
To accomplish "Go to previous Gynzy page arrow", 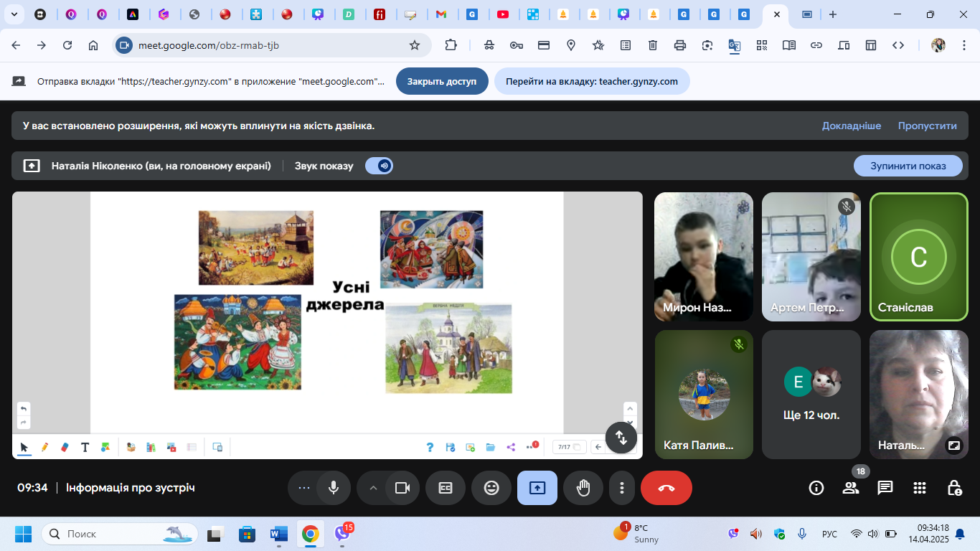I will (x=598, y=447).
